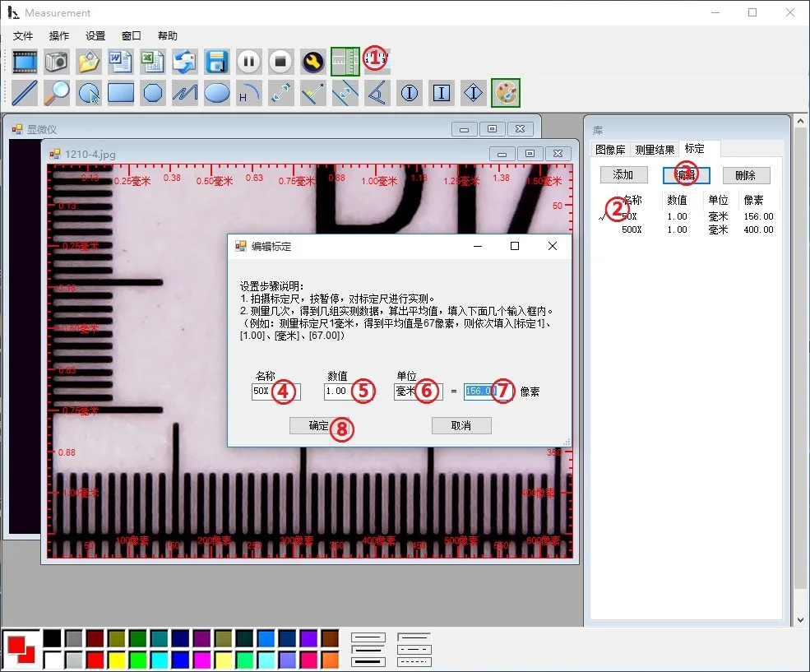The height and width of the screenshot is (672, 810).
Task: Pick the orange color swatch
Action: tap(330, 660)
